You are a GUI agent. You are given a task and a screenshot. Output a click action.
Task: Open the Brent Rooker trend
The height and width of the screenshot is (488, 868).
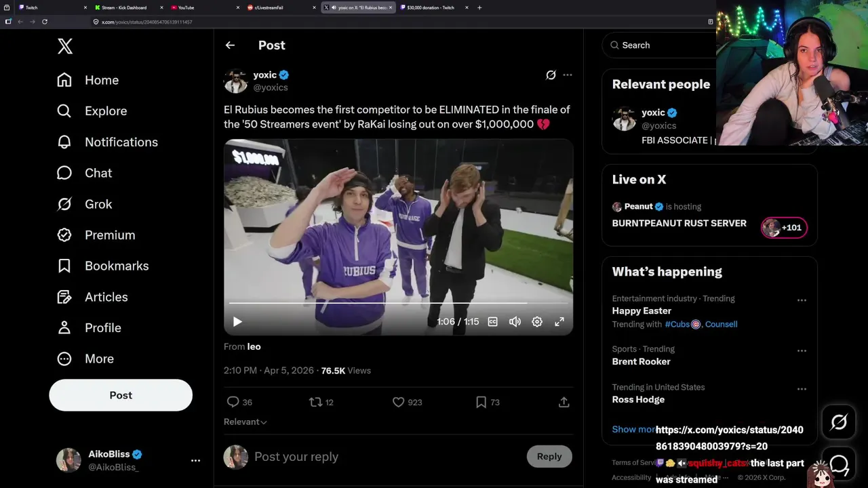[x=641, y=362]
